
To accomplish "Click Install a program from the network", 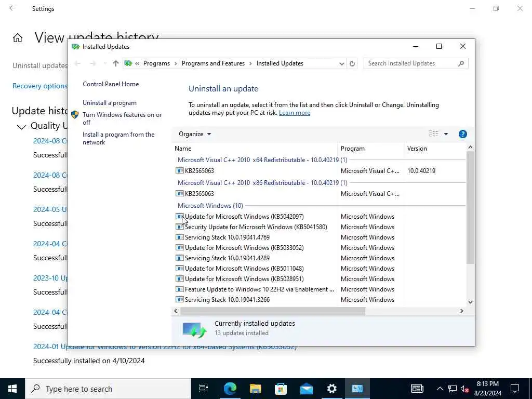I will (118, 138).
